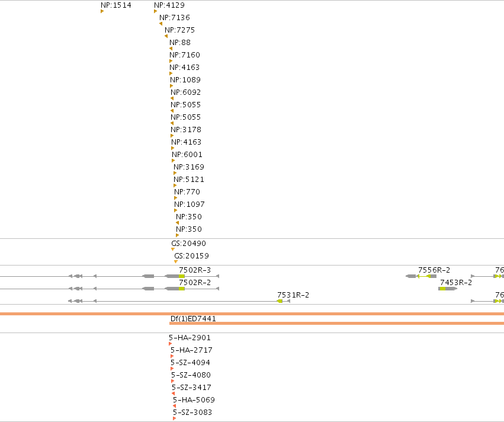Click the GS:20159 down-pointing triangle
504x422 pixels.
176,262
